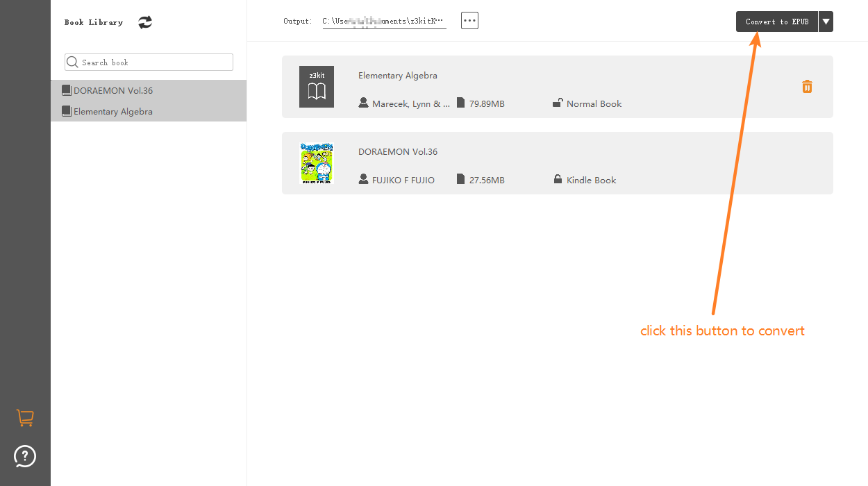Click the Output path text field
The image size is (868, 486).
[x=384, y=22]
